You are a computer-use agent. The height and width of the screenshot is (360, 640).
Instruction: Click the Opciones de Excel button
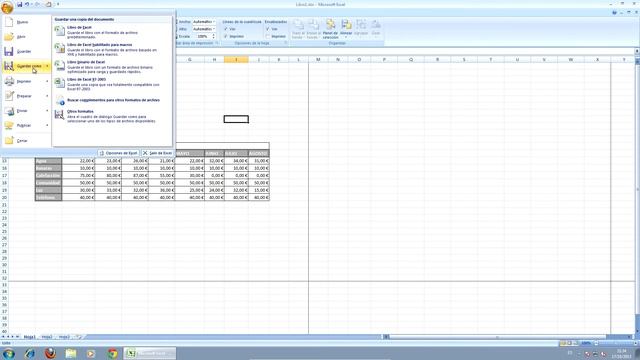(x=118, y=153)
